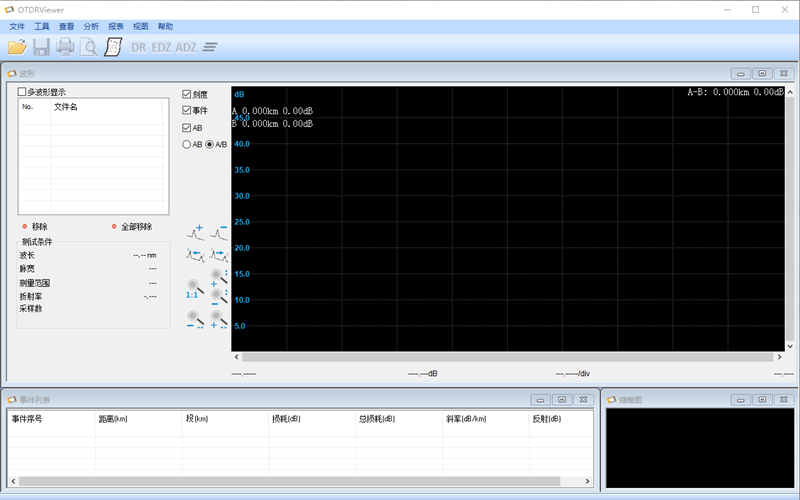
Task: Click the thumbnail preview panel
Action: pos(700,448)
